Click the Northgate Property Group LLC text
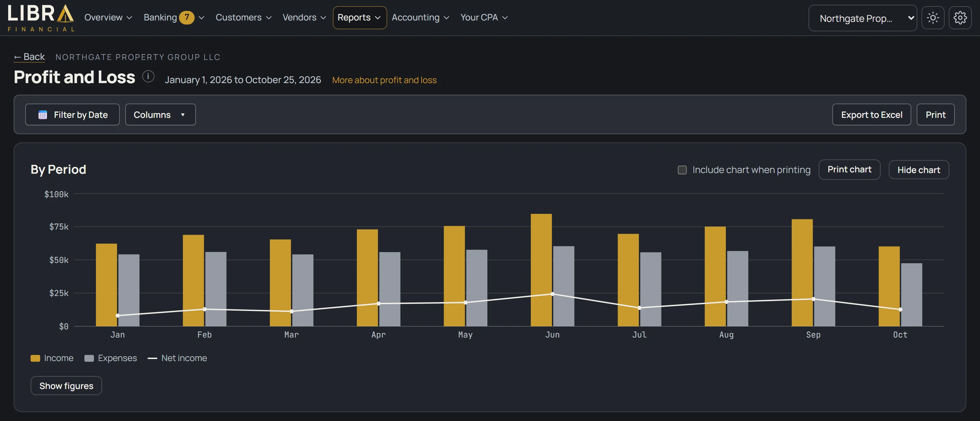980x421 pixels. tap(138, 57)
